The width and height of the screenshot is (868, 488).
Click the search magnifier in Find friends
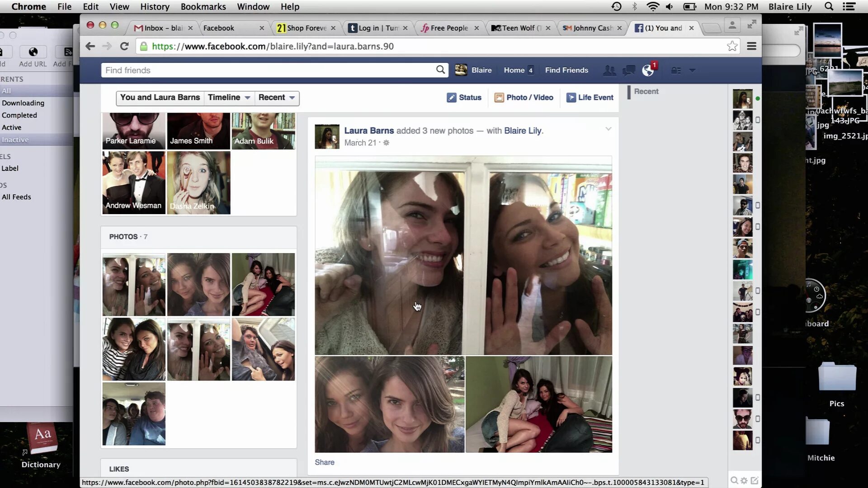click(440, 70)
